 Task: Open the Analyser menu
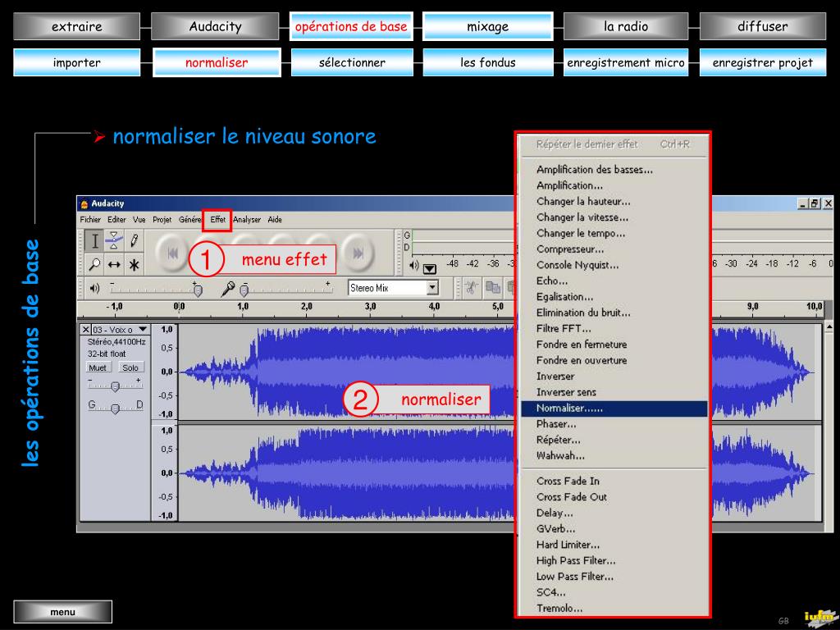pyautogui.click(x=247, y=220)
